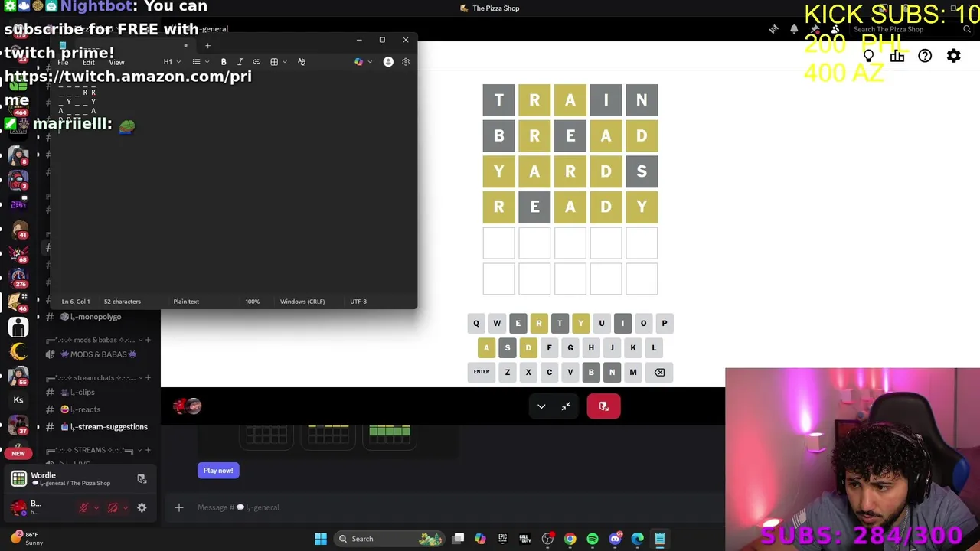The height and width of the screenshot is (551, 980).
Task: Create channel in mods & babas category
Action: [148, 340]
